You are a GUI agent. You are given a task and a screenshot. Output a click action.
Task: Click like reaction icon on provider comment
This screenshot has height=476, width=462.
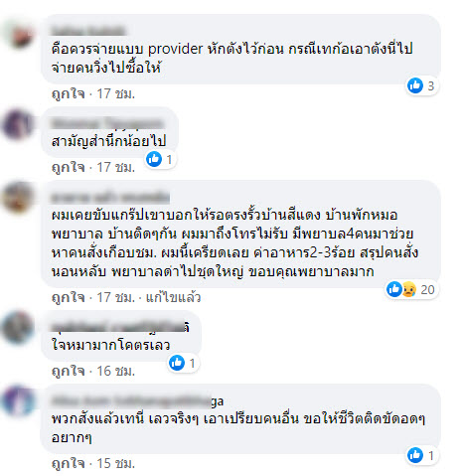pos(415,85)
